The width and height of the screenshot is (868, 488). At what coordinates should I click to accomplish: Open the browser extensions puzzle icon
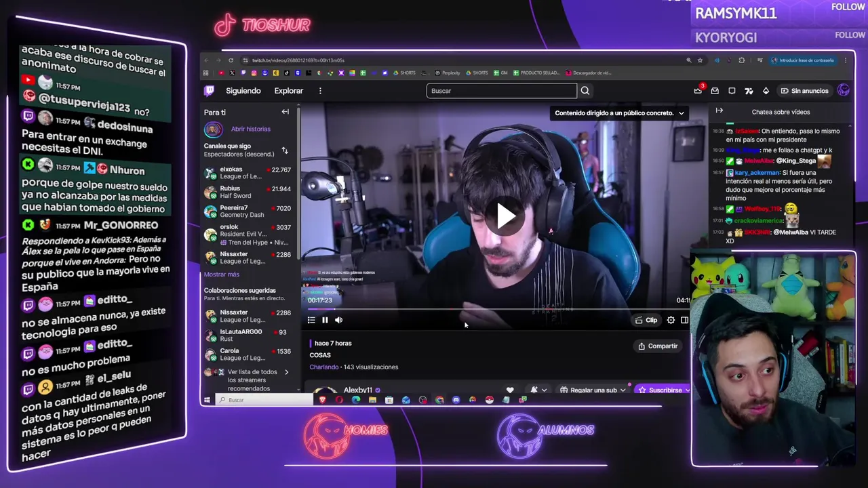click(x=741, y=60)
